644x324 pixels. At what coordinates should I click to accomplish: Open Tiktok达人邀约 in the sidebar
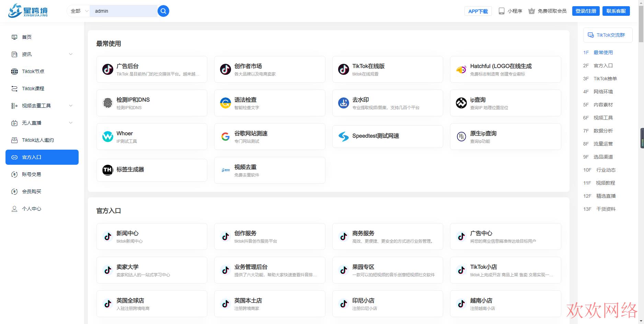point(42,140)
